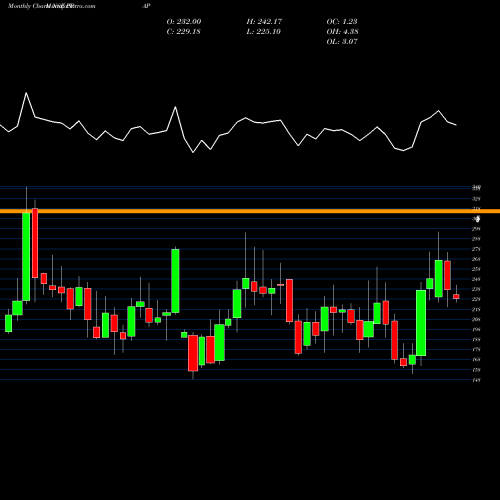Click the OL: 3.07 value
This screenshot has width=500, height=500.
pos(342,41)
